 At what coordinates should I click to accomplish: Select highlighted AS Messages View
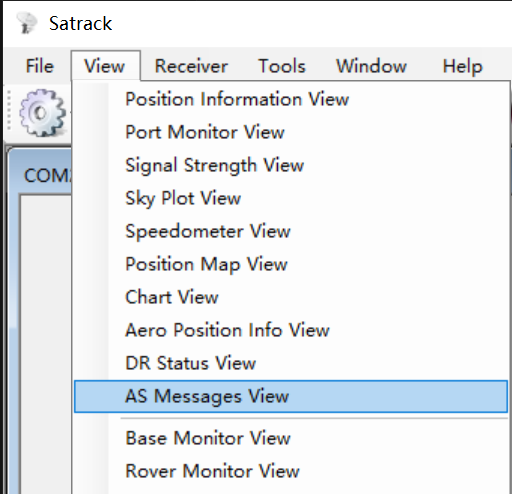coord(291,396)
